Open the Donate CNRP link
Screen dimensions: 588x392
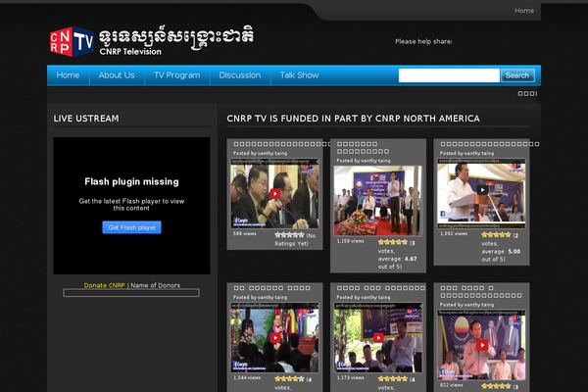click(x=104, y=285)
